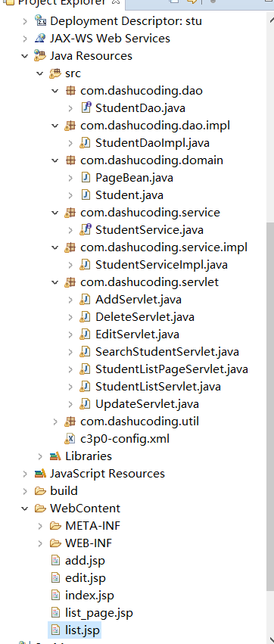
Task: Expand the WEB-INF folder
Action: tap(40, 543)
